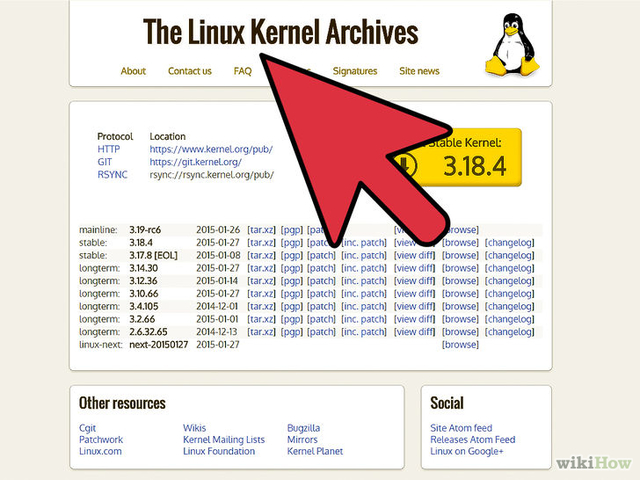640x480 pixels.
Task: Open the GIT protocol link
Action: 104,162
